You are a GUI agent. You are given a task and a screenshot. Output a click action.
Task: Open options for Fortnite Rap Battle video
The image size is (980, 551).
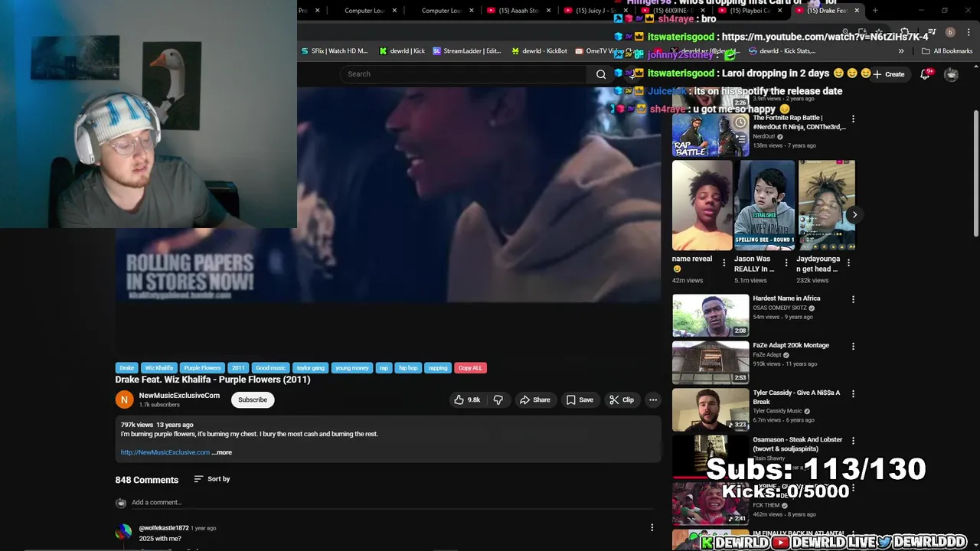point(853,119)
